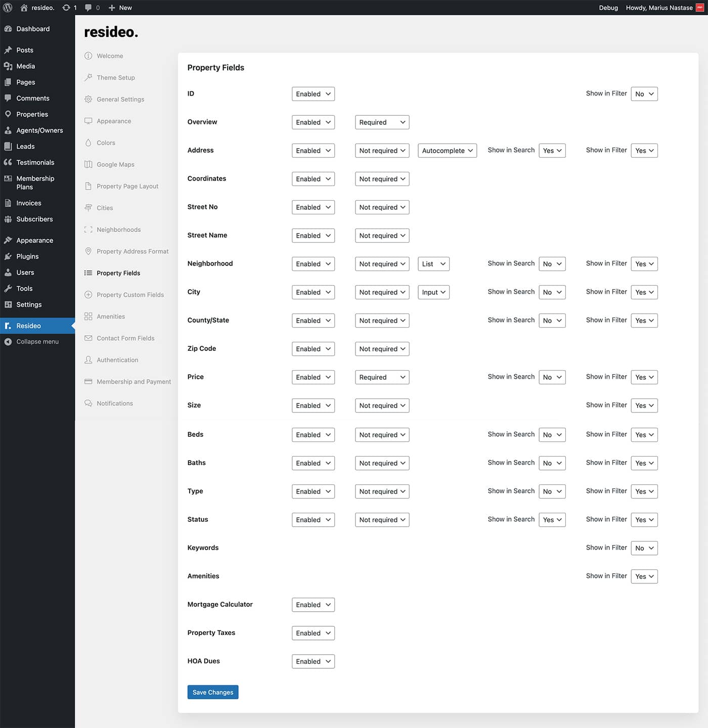Open Price Required dropdown

pyautogui.click(x=382, y=377)
